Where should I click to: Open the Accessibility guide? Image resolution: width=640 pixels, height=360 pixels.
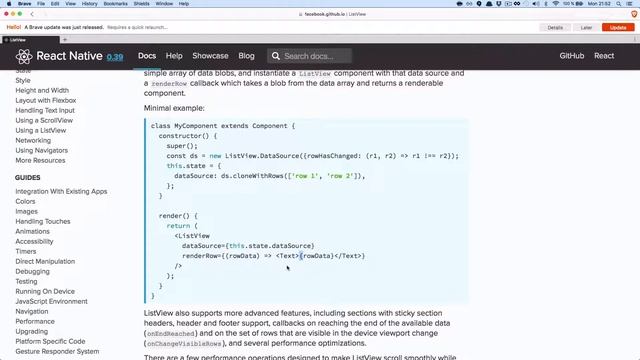(x=34, y=241)
